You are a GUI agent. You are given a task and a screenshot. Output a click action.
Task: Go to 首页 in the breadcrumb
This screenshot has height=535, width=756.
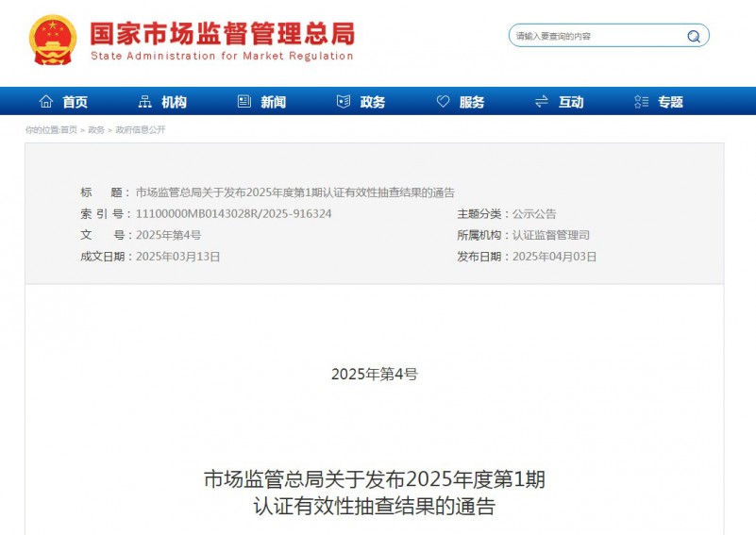(x=69, y=129)
